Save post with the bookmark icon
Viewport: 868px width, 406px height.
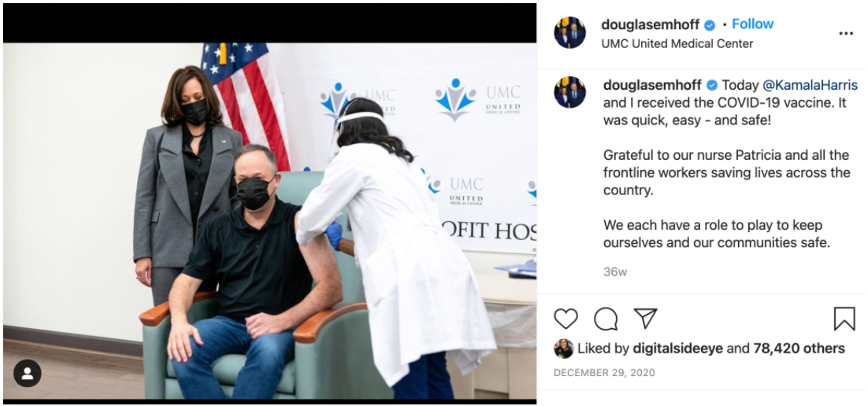(844, 319)
